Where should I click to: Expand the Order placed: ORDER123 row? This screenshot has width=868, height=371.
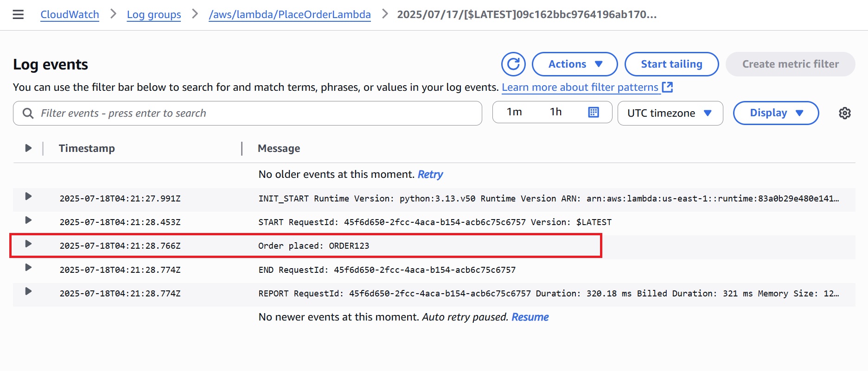pos(28,244)
